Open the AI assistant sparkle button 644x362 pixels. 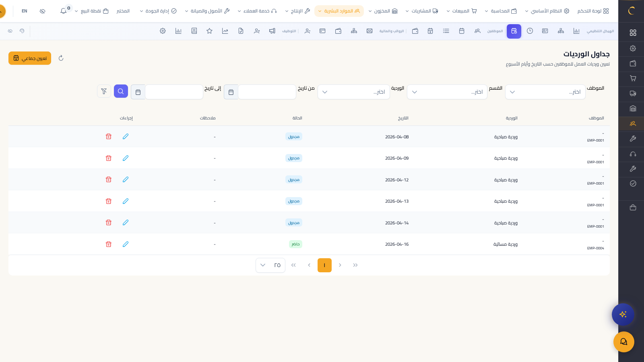623,314
